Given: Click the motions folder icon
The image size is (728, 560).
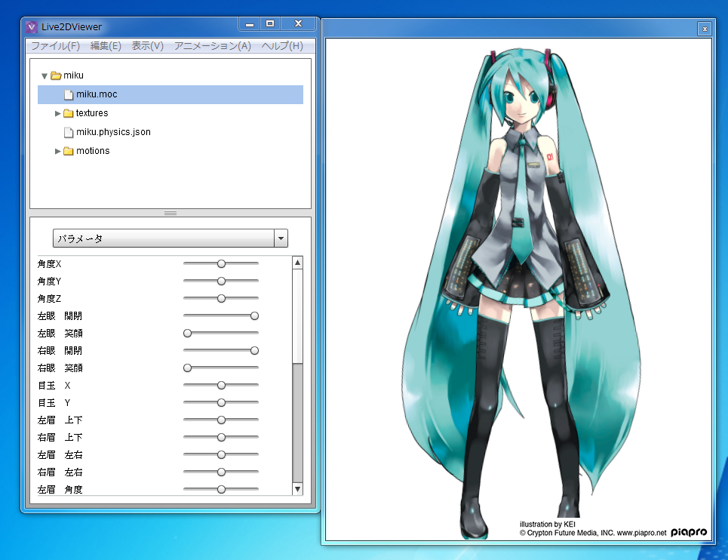Looking at the screenshot, I should (68, 151).
